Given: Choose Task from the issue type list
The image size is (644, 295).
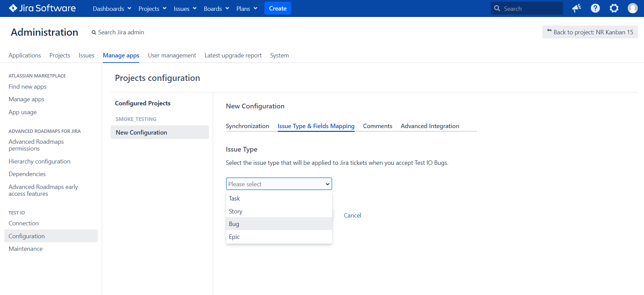Looking at the screenshot, I should click(x=279, y=198).
